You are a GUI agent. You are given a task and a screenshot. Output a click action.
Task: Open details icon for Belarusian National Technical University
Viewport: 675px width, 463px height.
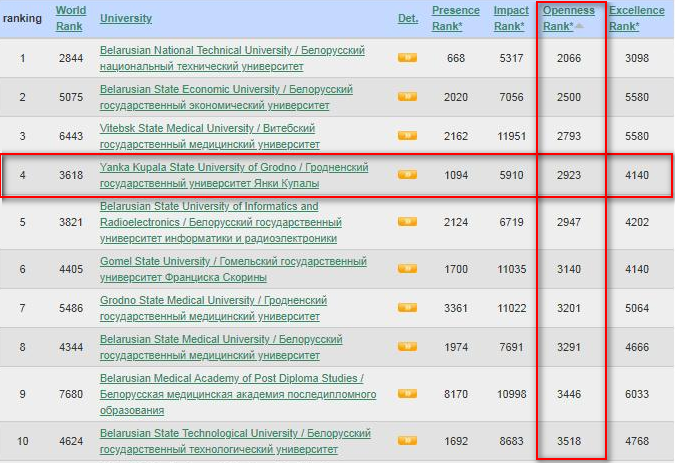point(407,58)
